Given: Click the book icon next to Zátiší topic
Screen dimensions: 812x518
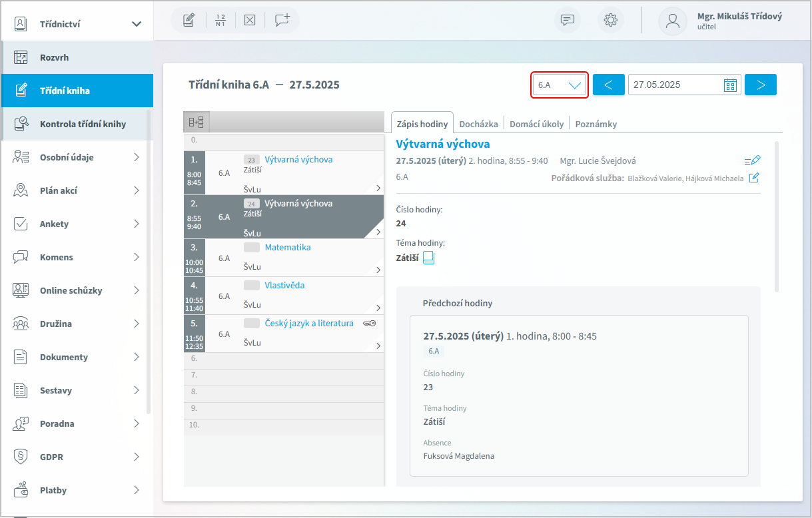Looking at the screenshot, I should 429,258.
